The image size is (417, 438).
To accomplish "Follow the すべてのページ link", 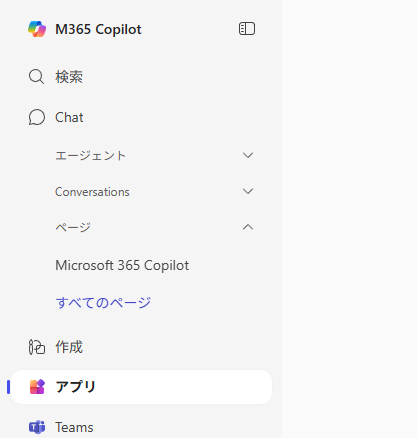I will (103, 303).
